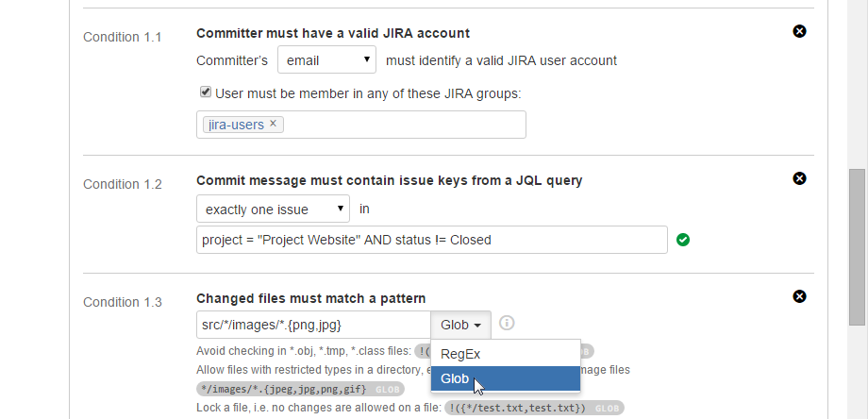Click the Condition 1.2 label
Image resolution: width=868 pixels, height=419 pixels.
point(123,184)
